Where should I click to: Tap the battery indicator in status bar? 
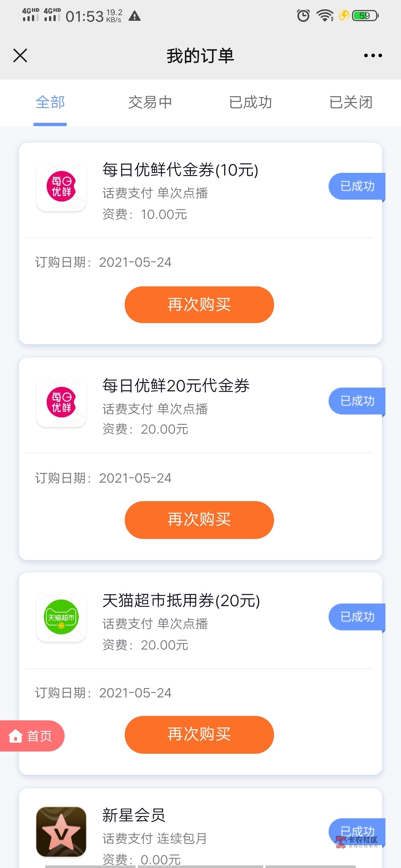[365, 16]
